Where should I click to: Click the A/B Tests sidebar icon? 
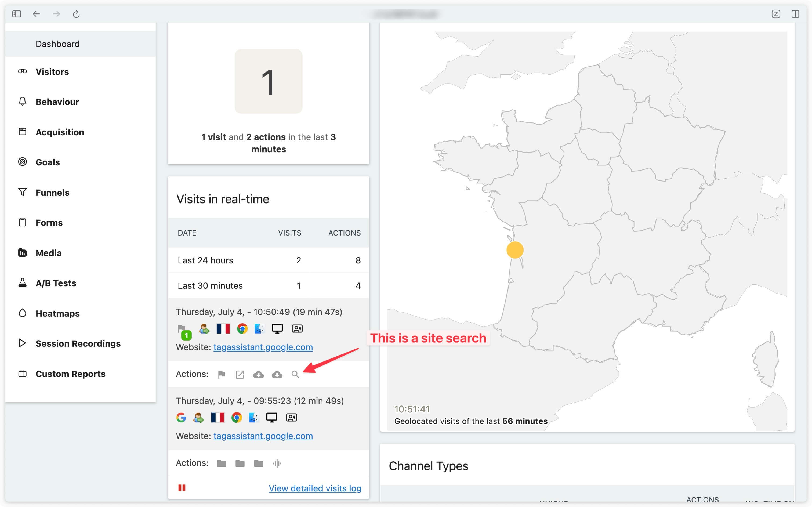coord(21,283)
